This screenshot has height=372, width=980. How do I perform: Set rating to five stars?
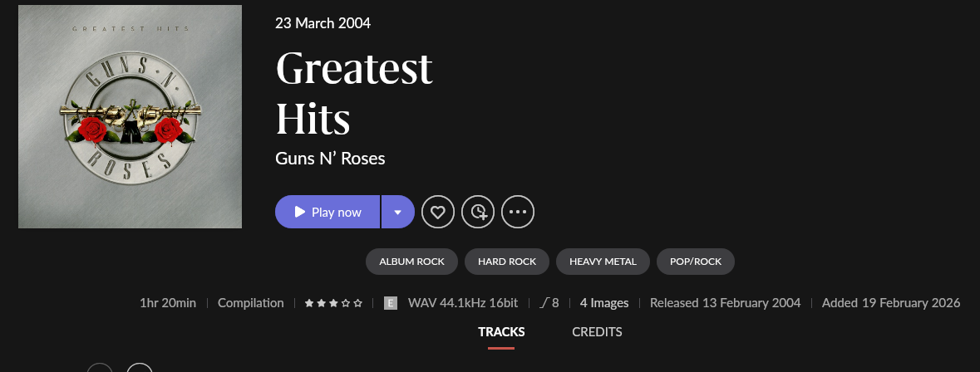pyautogui.click(x=358, y=303)
